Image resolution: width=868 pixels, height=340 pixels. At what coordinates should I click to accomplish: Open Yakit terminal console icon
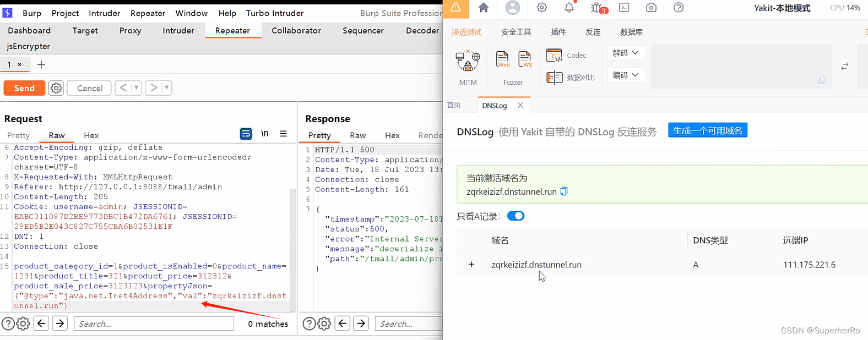coord(624,8)
